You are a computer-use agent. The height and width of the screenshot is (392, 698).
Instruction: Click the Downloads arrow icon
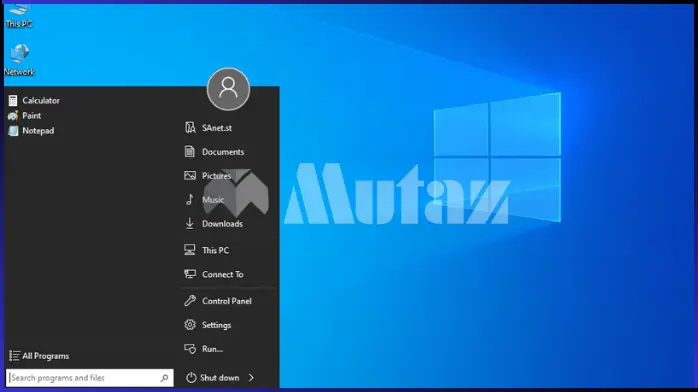[x=190, y=223]
